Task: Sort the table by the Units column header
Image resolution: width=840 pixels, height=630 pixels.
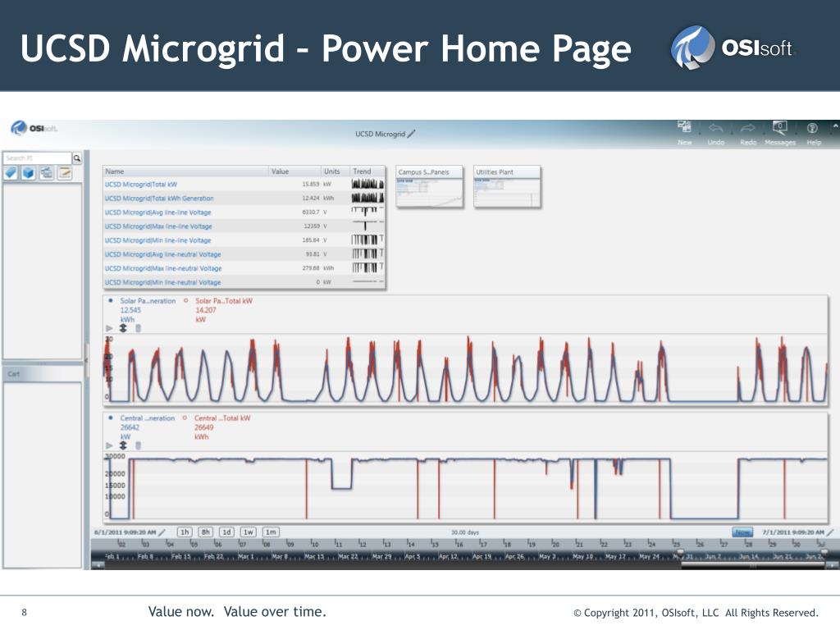Action: click(x=335, y=171)
